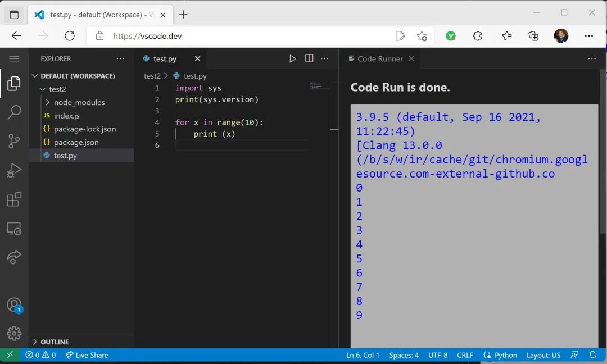Open the Extensions panel
607x364 pixels.
[x=14, y=200]
